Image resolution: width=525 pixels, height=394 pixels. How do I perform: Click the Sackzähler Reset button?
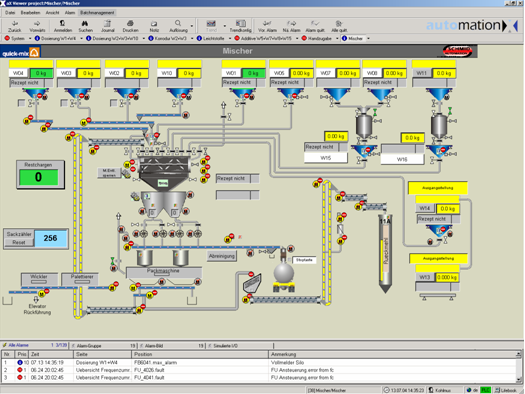pos(19,242)
